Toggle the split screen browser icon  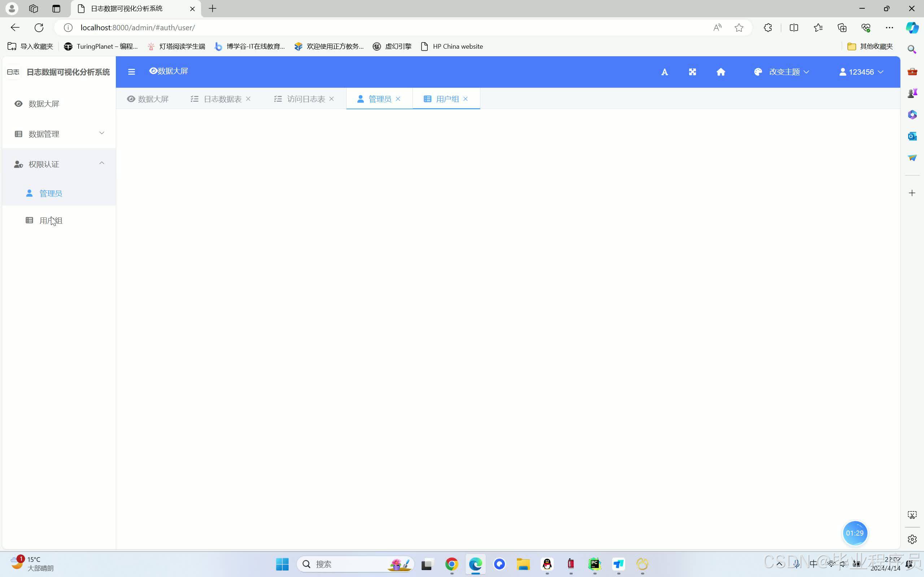point(794,27)
